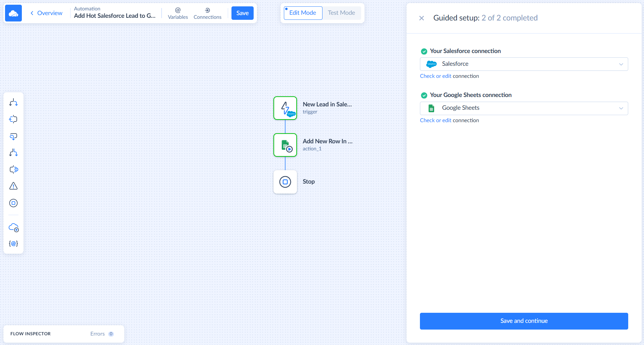Select the Stop node icon in sidebar
Screen dimensions: 644x345
13,203
